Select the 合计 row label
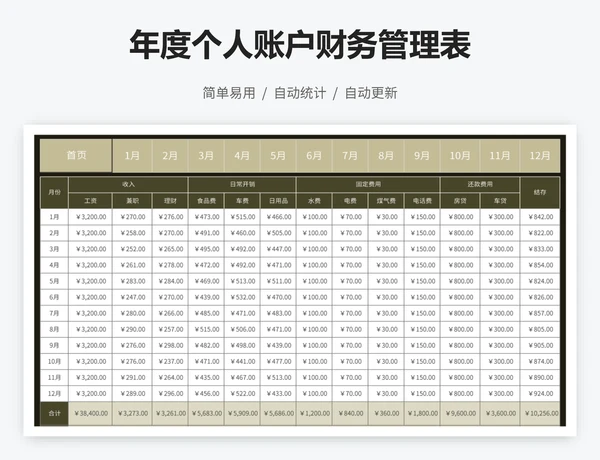 pyautogui.click(x=54, y=413)
